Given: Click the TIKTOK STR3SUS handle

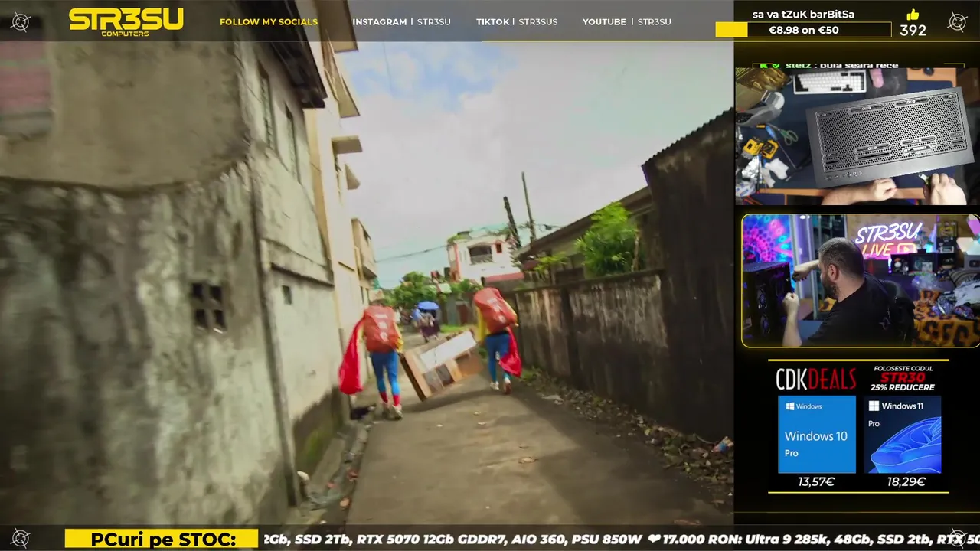Looking at the screenshot, I should click(x=517, y=21).
